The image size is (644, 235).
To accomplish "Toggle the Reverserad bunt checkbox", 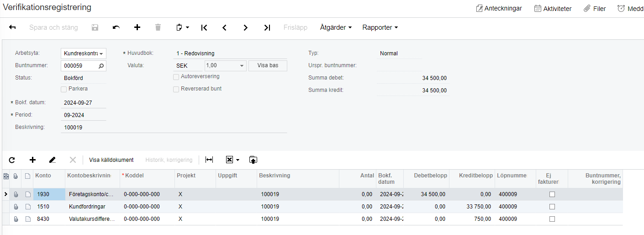I will [x=176, y=89].
